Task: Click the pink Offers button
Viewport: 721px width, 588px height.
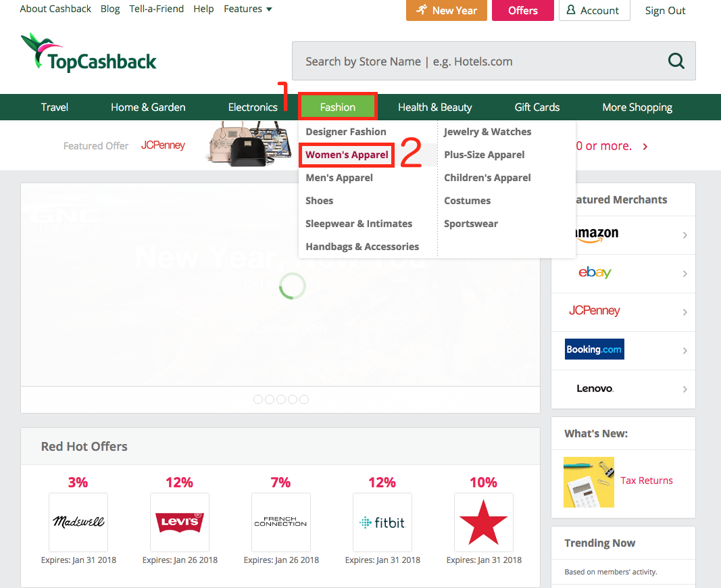Action: click(522, 11)
